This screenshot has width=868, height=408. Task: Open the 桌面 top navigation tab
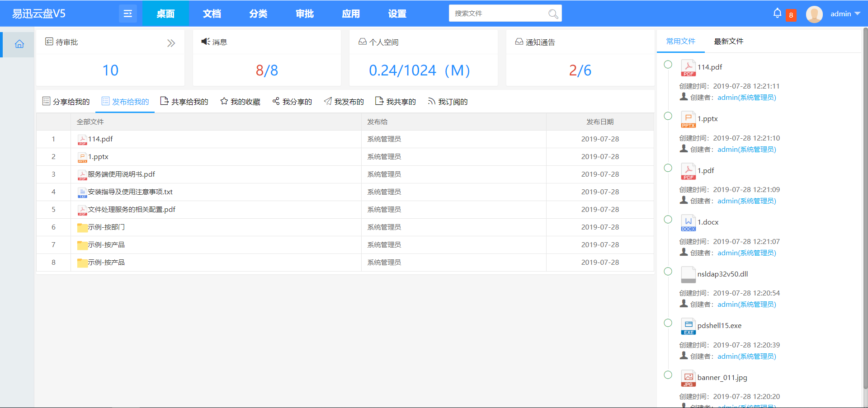(165, 14)
